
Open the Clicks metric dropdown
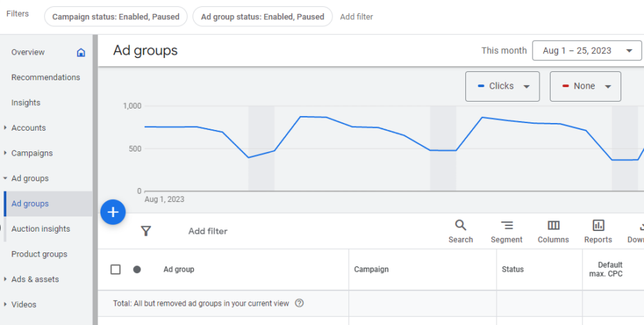pyautogui.click(x=502, y=86)
